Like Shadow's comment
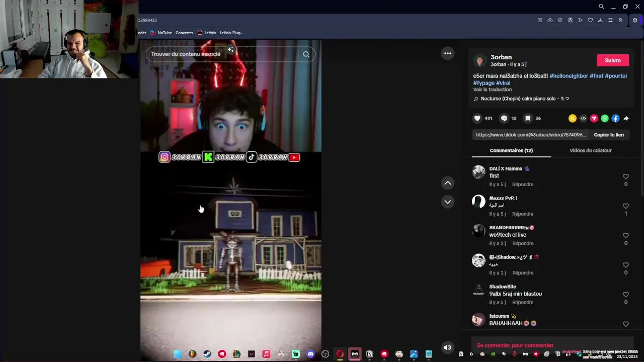This screenshot has height=362, width=644. tap(626, 265)
